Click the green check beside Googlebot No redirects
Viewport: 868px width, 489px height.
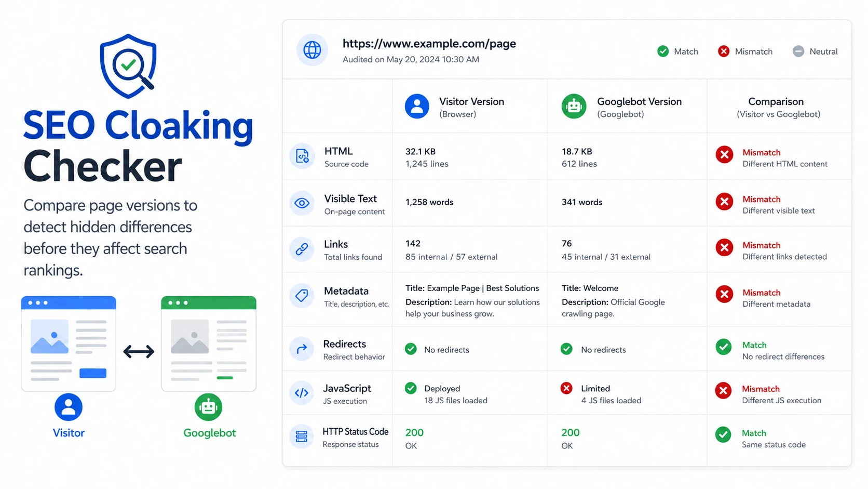[x=566, y=349]
